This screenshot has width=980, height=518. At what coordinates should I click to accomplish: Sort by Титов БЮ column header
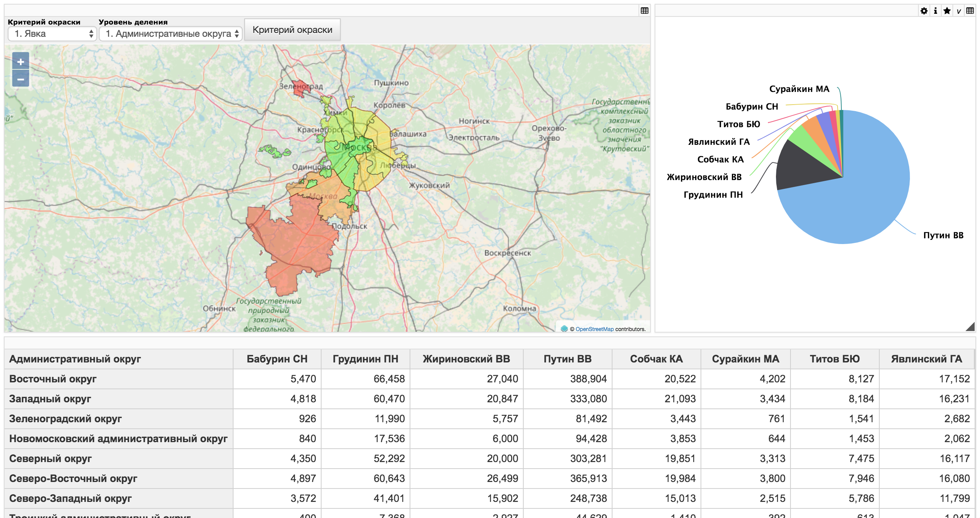click(x=835, y=359)
